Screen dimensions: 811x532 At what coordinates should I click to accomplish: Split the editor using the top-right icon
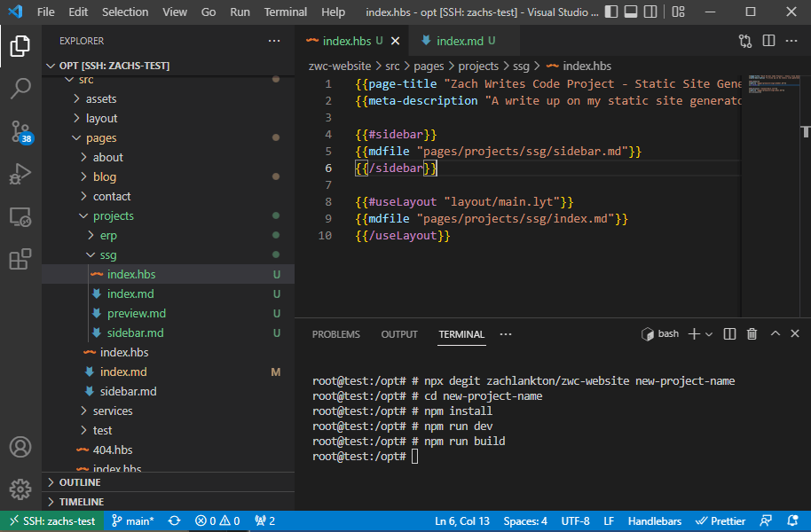tap(768, 41)
